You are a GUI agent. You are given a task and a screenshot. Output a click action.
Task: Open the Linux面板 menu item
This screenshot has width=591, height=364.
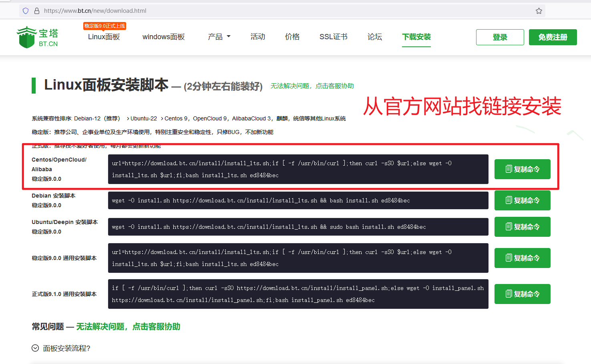(104, 37)
